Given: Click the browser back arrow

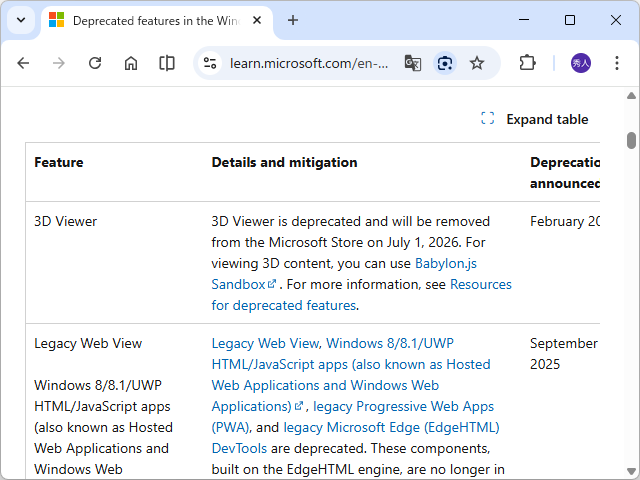Looking at the screenshot, I should [x=23, y=63].
